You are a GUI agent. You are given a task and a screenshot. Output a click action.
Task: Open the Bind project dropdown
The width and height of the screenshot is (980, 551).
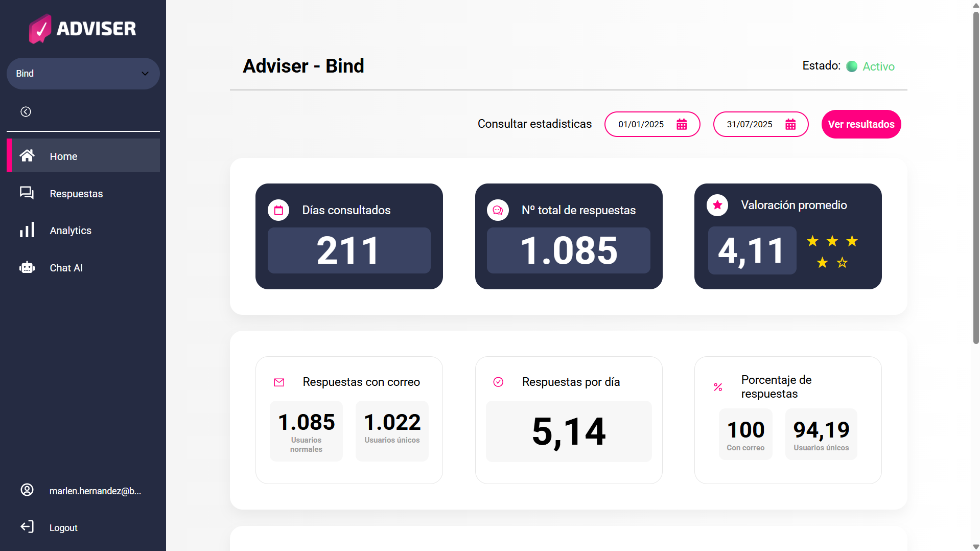pos(83,74)
